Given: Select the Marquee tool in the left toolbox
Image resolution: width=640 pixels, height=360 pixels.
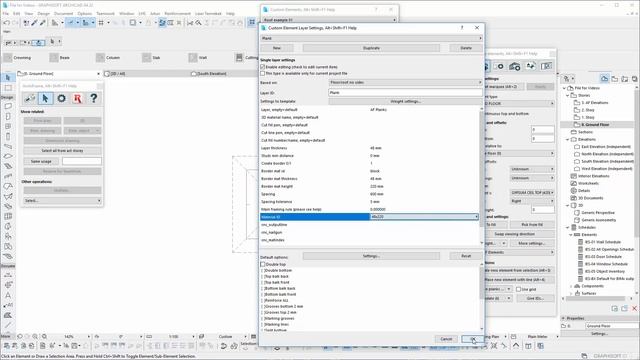Looking at the screenshot, I should tap(8, 88).
